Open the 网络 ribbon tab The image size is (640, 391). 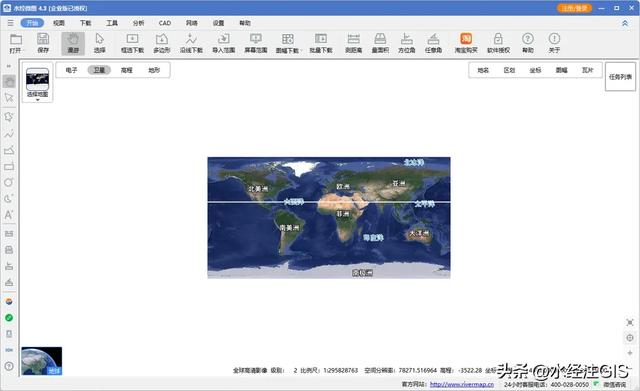(x=191, y=23)
